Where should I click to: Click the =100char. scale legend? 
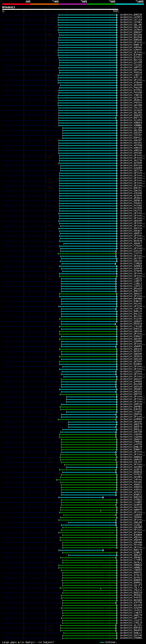108,642
